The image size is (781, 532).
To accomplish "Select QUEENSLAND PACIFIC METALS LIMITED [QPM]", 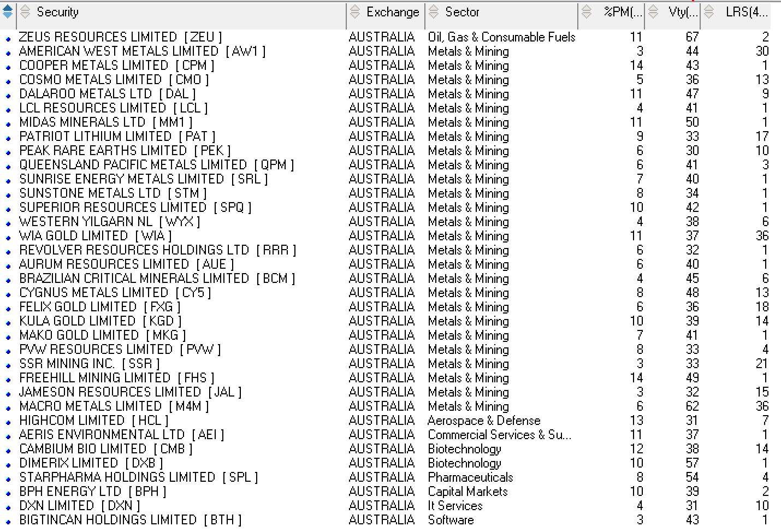I will coord(157,165).
